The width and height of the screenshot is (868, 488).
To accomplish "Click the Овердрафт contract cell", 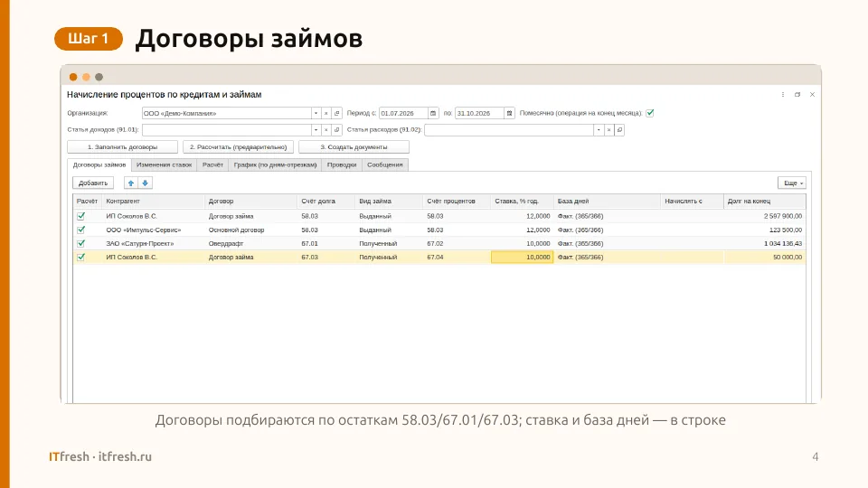I will (x=250, y=243).
